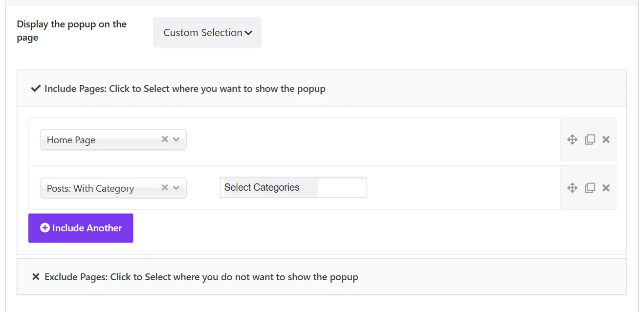This screenshot has width=644, height=312.
Task: Click the move handle icon on Posts: With Category row
Action: click(x=572, y=188)
